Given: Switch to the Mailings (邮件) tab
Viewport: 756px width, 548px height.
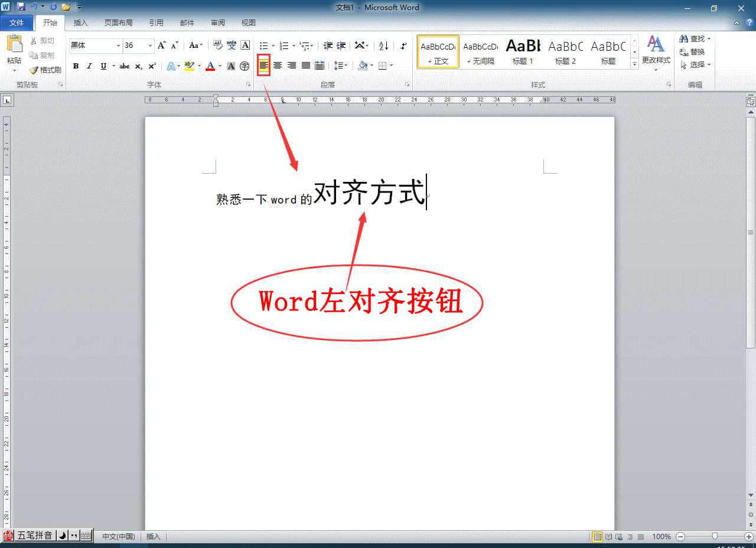Looking at the screenshot, I should pyautogui.click(x=187, y=23).
